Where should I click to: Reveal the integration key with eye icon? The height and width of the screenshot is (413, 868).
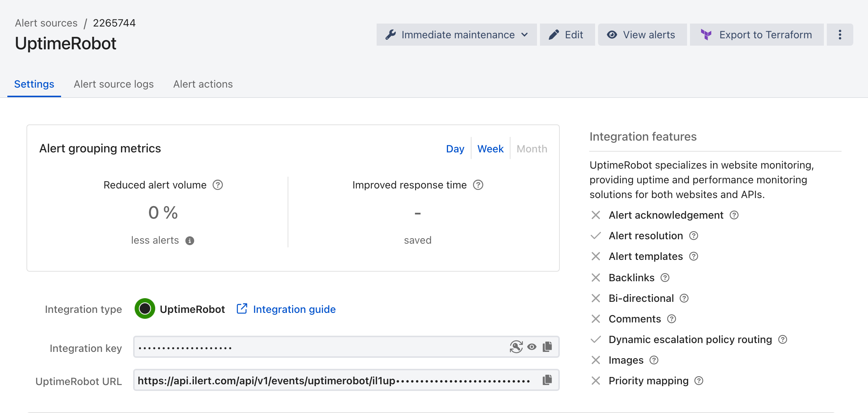pos(532,347)
